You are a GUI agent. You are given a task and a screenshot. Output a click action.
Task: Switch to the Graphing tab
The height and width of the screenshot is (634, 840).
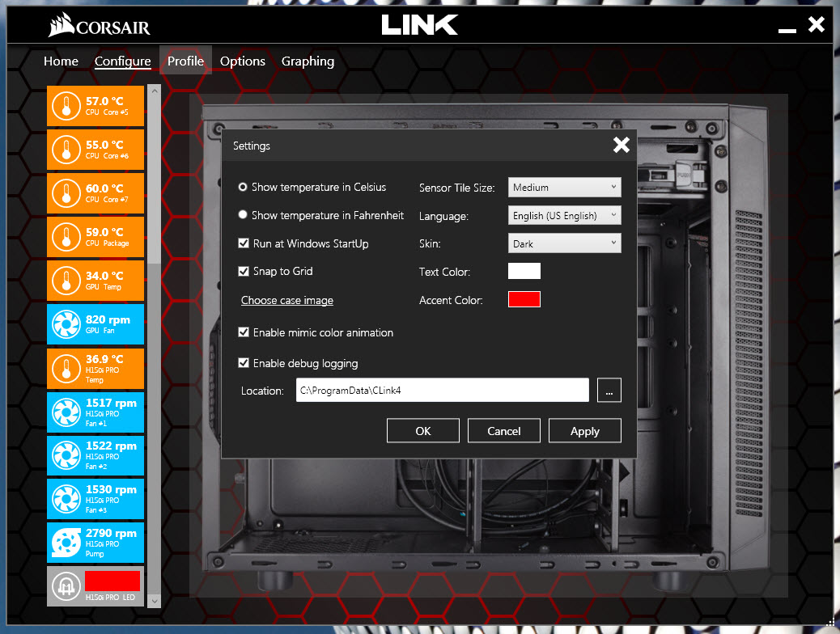pyautogui.click(x=308, y=61)
